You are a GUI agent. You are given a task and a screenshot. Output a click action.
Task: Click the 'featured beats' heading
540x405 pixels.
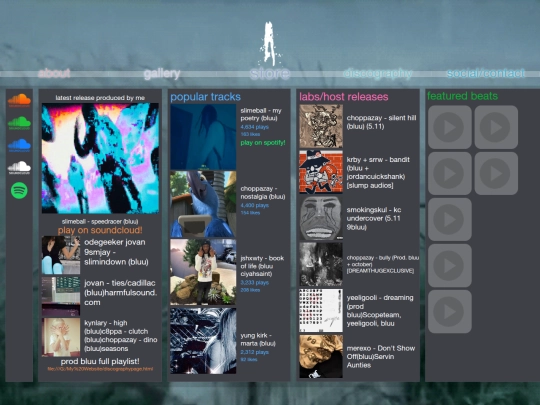pyautogui.click(x=463, y=96)
